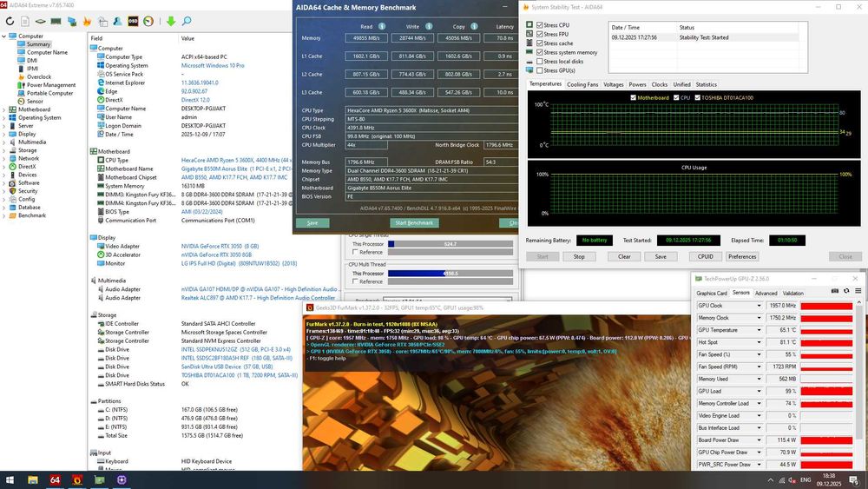Image resolution: width=868 pixels, height=489 pixels.
Task: Open the Validation tab in GPU-Z
Action: click(792, 293)
